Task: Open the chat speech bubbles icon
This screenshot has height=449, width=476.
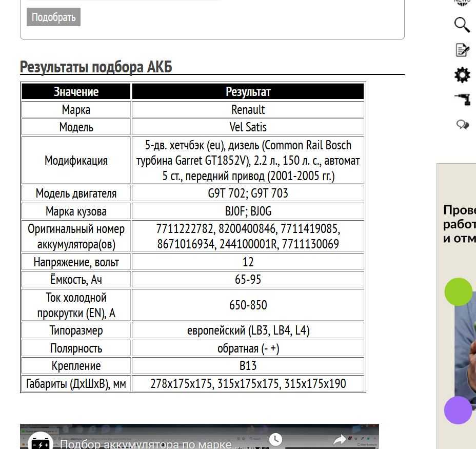Action: 462,125
